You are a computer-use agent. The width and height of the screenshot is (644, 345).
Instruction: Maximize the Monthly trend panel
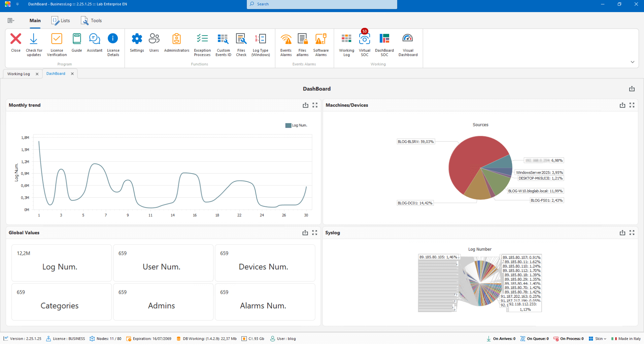coord(315,105)
